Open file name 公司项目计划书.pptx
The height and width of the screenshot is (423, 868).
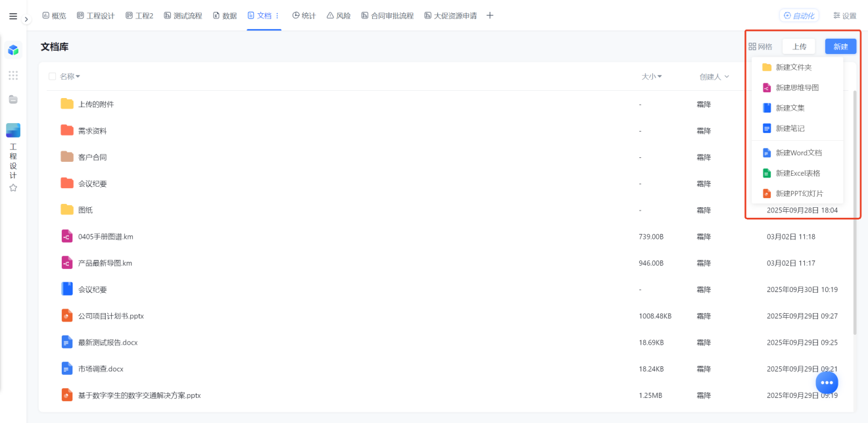(x=111, y=316)
